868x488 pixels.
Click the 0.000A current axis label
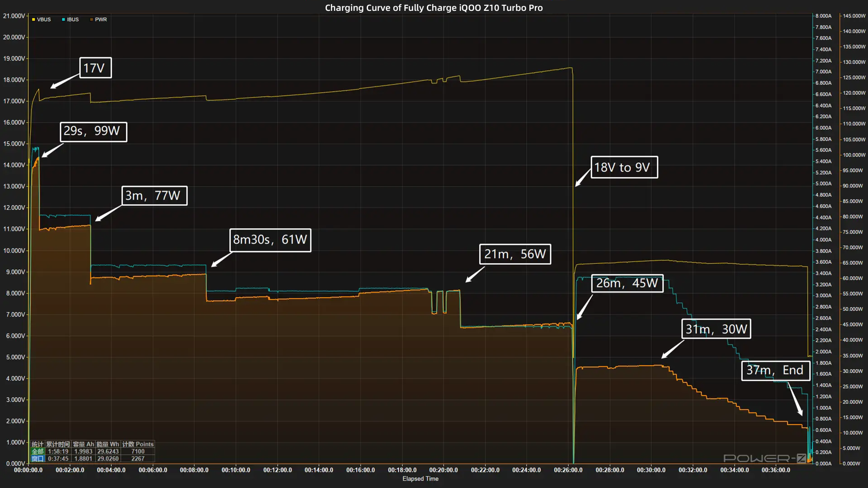pyautogui.click(x=823, y=464)
